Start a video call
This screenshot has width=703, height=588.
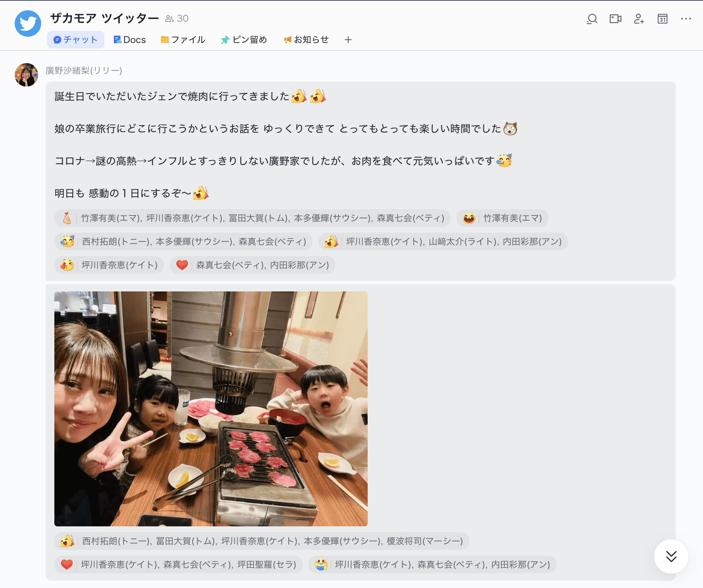point(616,19)
